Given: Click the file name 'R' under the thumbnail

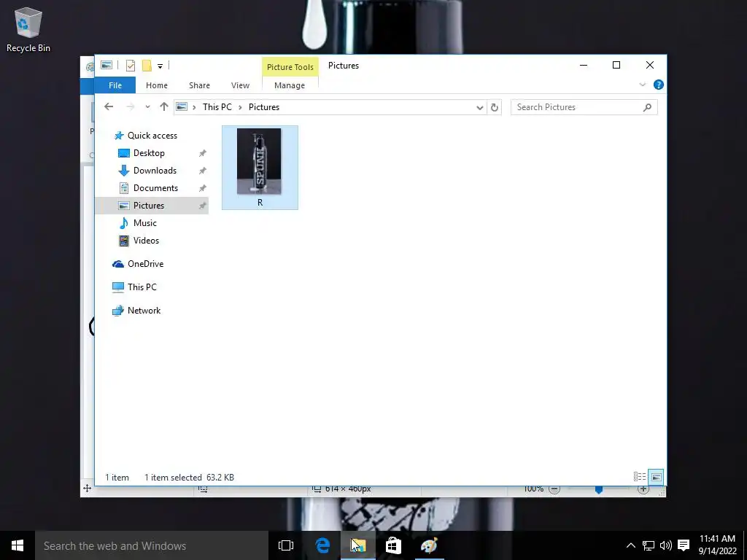Looking at the screenshot, I should [x=260, y=203].
